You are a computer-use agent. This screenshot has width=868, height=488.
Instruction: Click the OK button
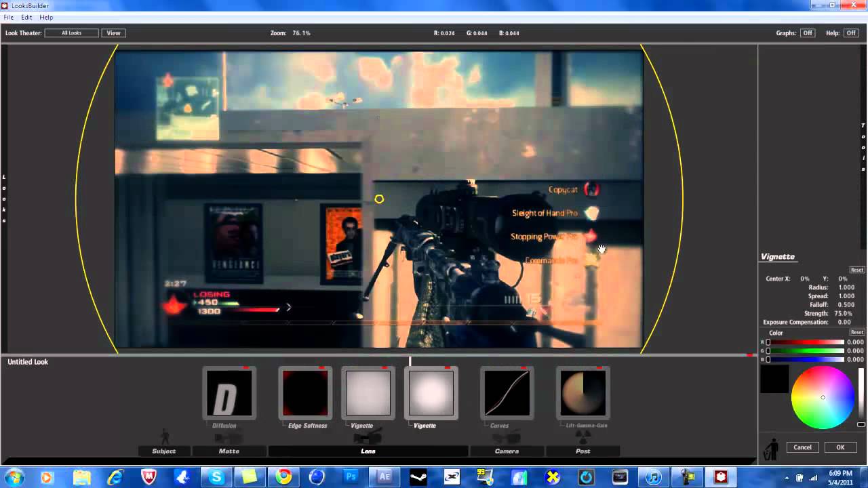pyautogui.click(x=840, y=447)
